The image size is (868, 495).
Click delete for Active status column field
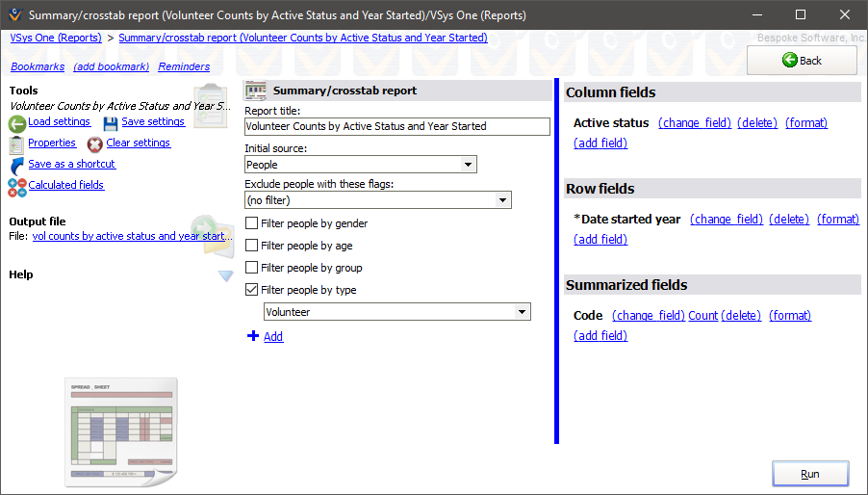pyautogui.click(x=757, y=123)
